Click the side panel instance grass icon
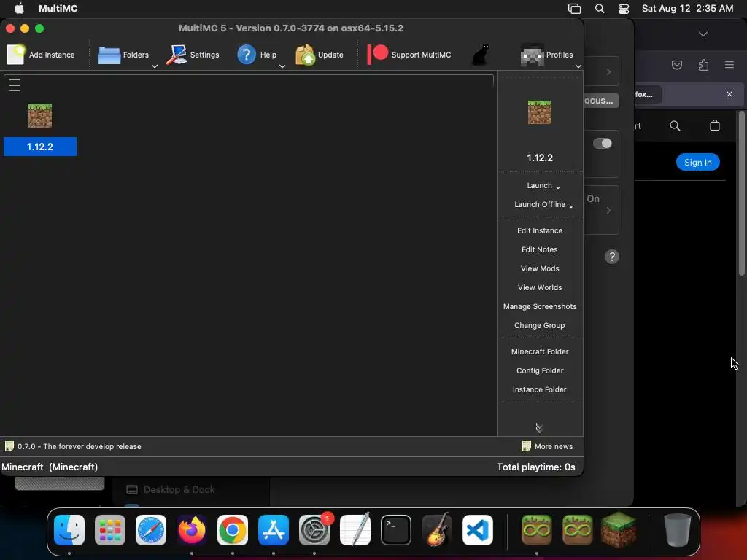Viewport: 747px width, 560px height. click(x=540, y=112)
